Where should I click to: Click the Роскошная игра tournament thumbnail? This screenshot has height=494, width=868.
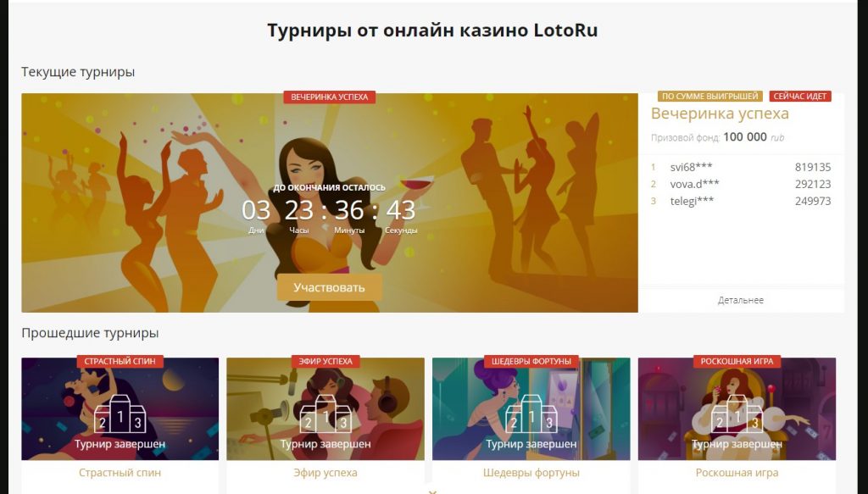click(x=737, y=408)
